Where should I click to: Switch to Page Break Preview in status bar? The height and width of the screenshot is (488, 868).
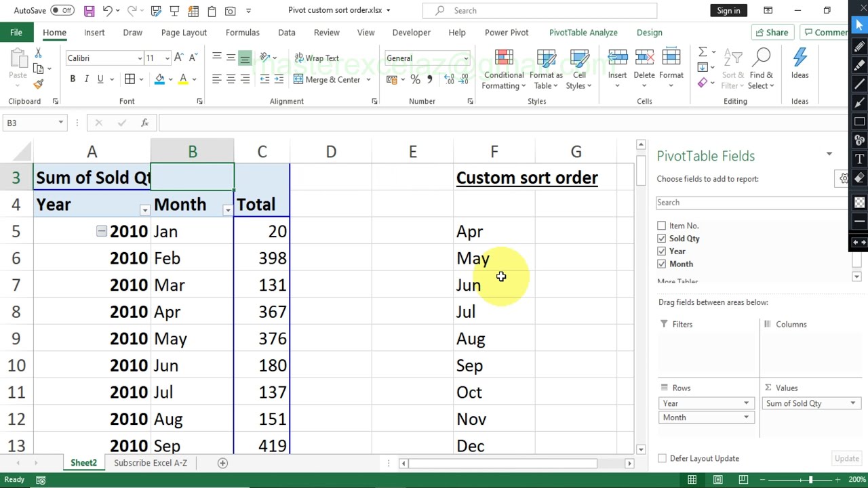tap(743, 480)
